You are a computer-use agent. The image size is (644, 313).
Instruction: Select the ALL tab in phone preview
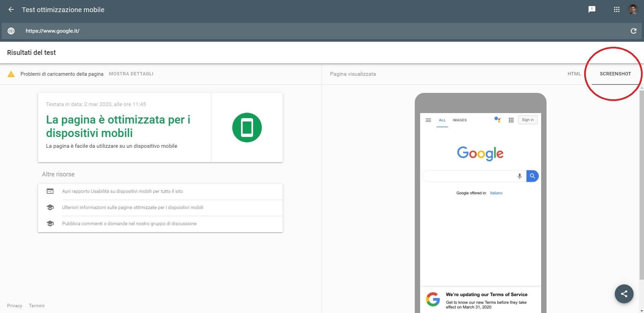click(442, 120)
